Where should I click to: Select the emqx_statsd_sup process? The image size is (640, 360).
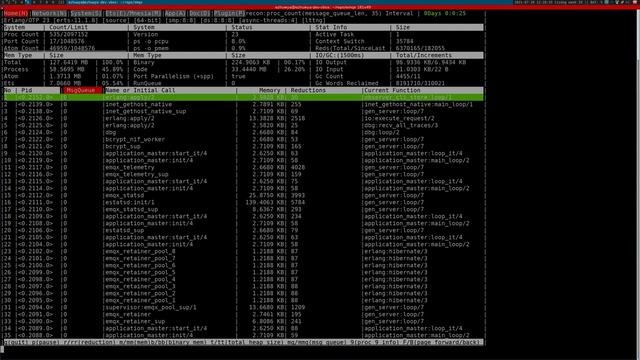[x=131, y=209]
